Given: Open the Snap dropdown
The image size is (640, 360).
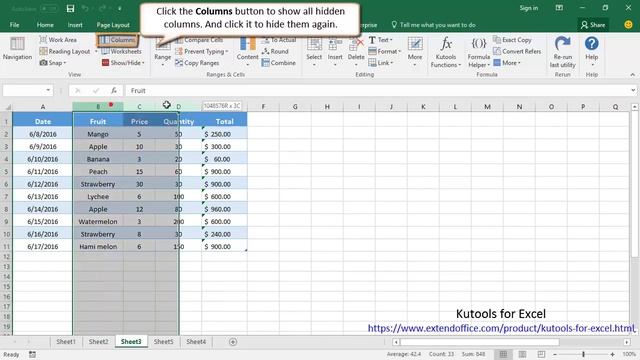Looking at the screenshot, I should pos(53,63).
